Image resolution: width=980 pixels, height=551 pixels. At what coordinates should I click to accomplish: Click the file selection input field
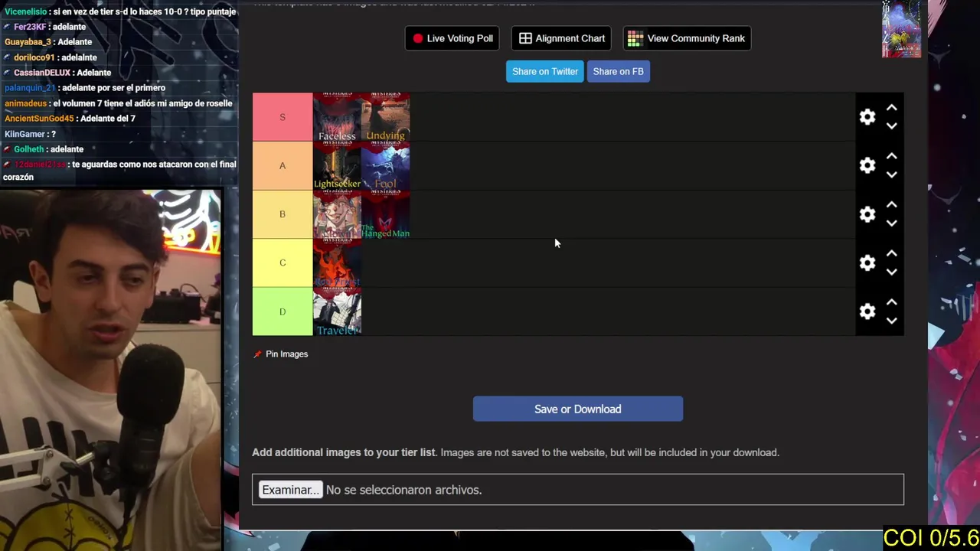(x=578, y=490)
